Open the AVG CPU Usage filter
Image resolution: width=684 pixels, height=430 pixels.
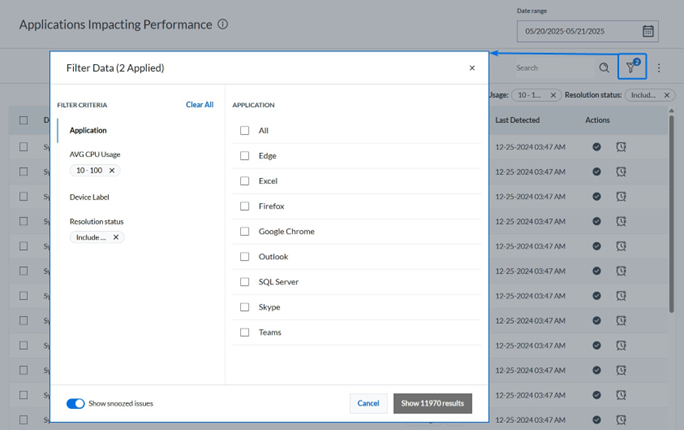[x=95, y=154]
